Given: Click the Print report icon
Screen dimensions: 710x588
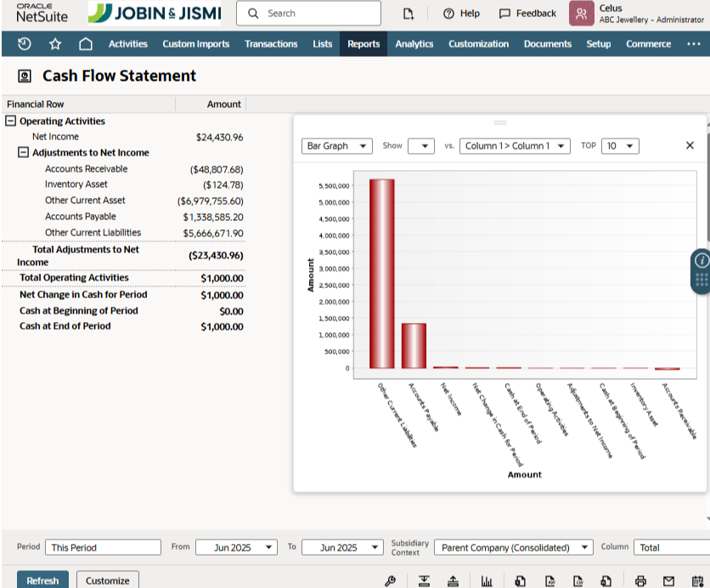Looking at the screenshot, I should click(639, 579).
